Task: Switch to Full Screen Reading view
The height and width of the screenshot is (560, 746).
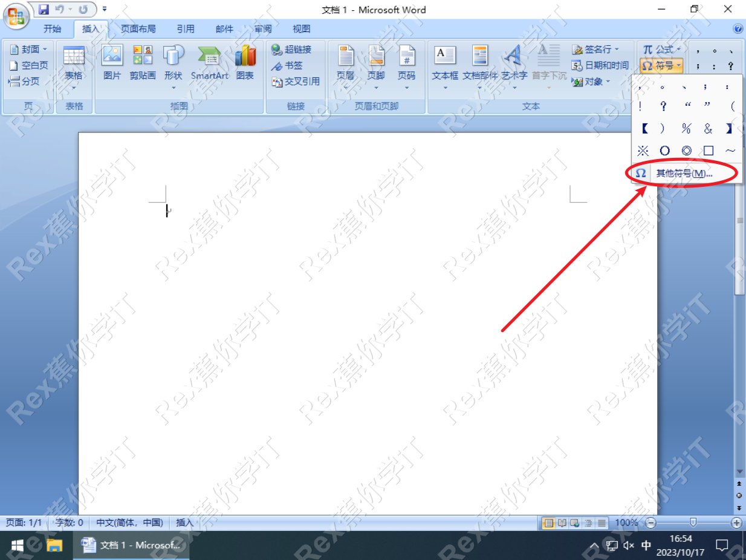Action: 561,523
